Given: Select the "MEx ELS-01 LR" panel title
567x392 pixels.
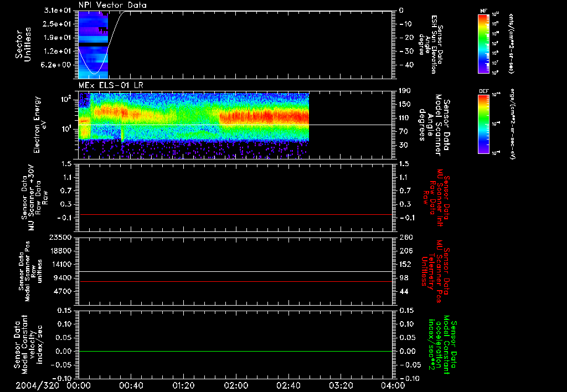Looking at the screenshot, I should point(111,85).
